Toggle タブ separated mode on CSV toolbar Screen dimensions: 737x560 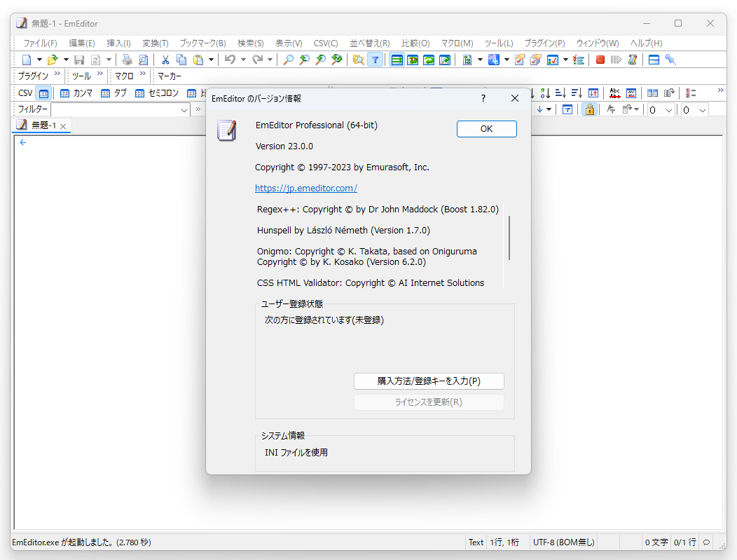tap(114, 93)
